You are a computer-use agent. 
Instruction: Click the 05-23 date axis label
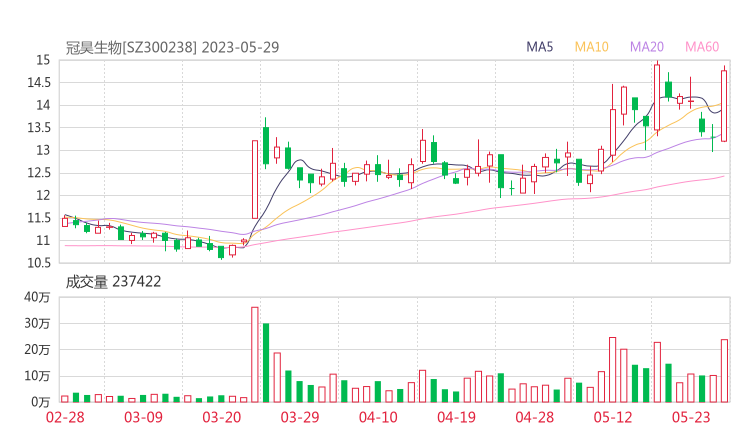(x=691, y=417)
